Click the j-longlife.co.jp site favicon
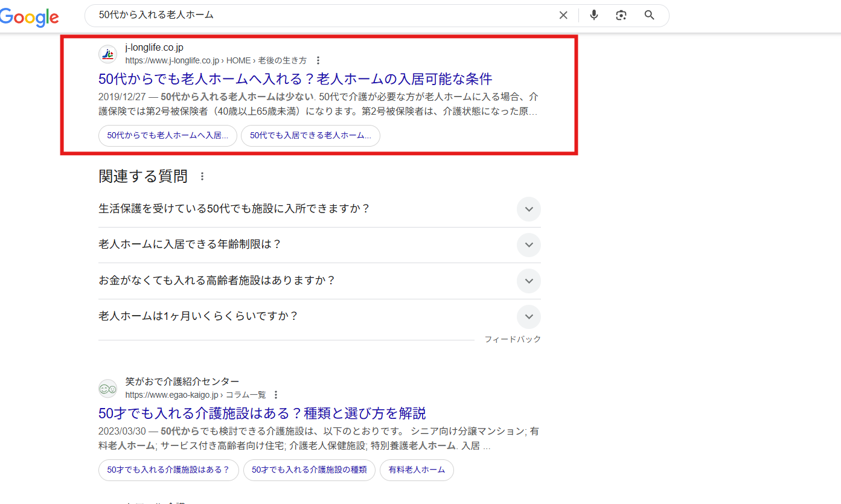This screenshot has width=841, height=504. tap(107, 54)
